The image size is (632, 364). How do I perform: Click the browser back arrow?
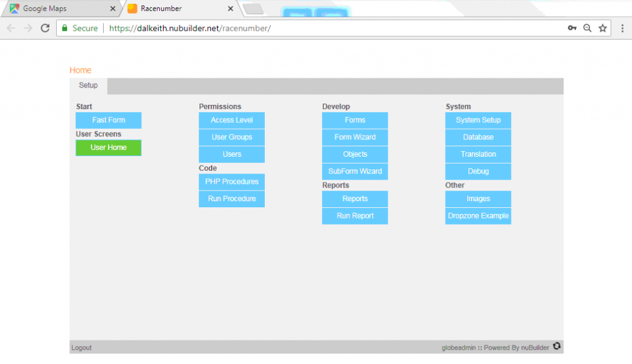point(11,28)
